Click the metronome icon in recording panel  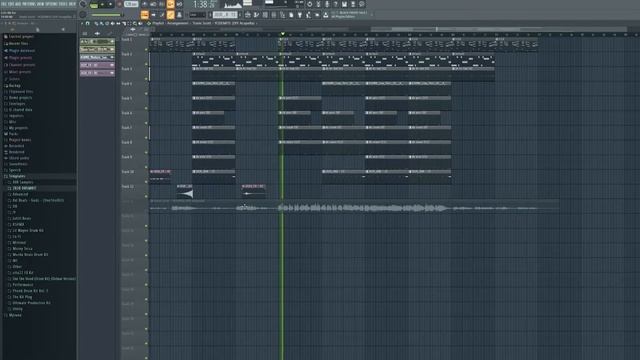click(x=144, y=4)
